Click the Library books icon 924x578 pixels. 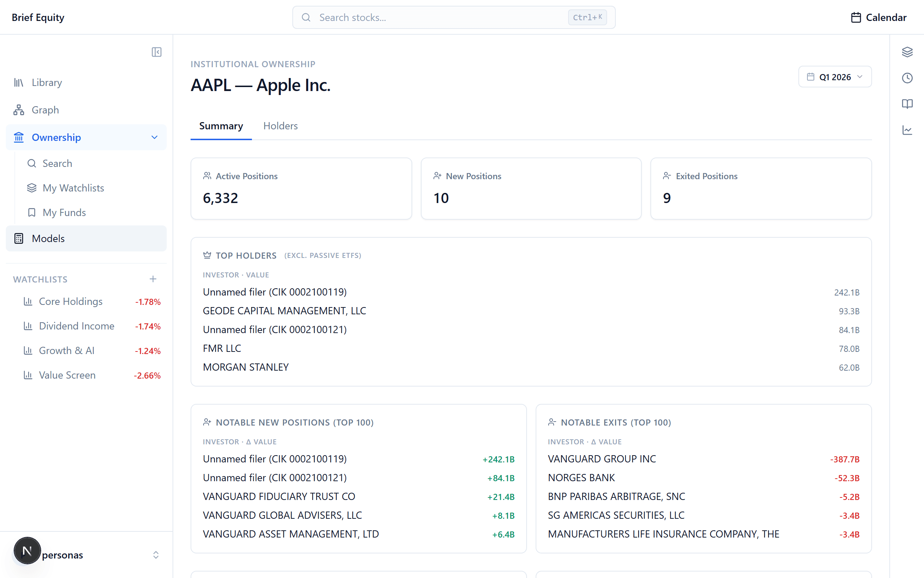click(19, 83)
